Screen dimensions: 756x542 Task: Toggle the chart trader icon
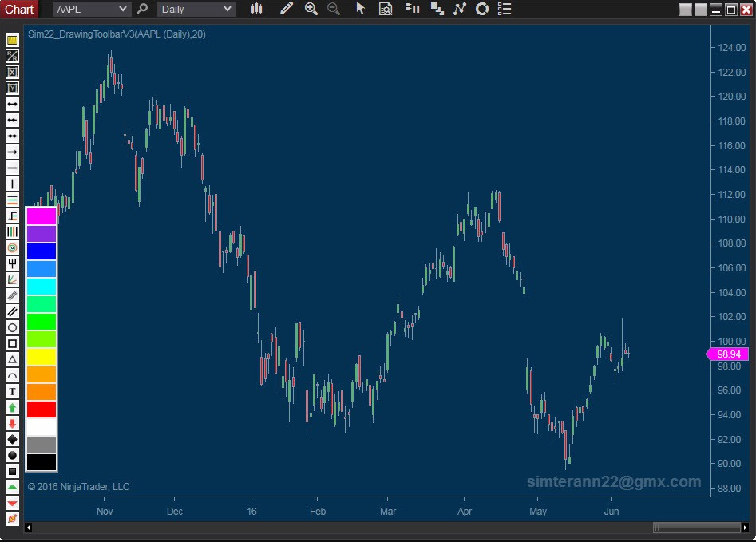click(x=412, y=9)
